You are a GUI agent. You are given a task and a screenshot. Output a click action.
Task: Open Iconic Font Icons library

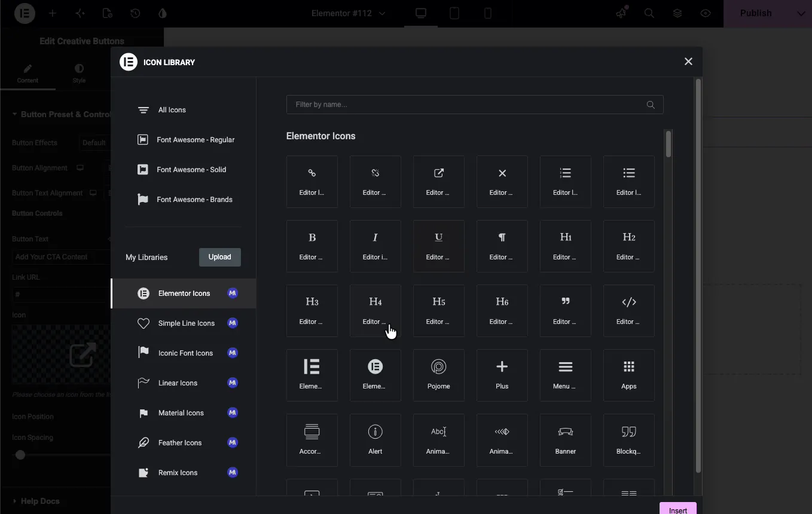pos(184,353)
